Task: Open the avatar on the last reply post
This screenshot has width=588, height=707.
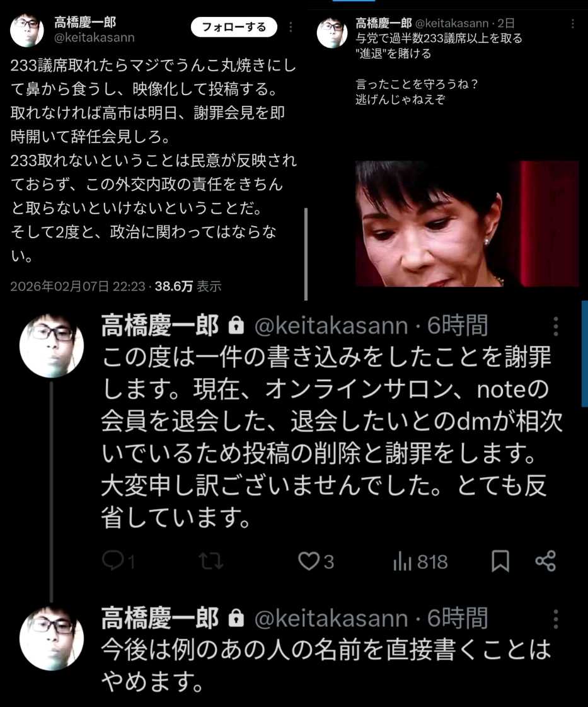Action: [52, 638]
